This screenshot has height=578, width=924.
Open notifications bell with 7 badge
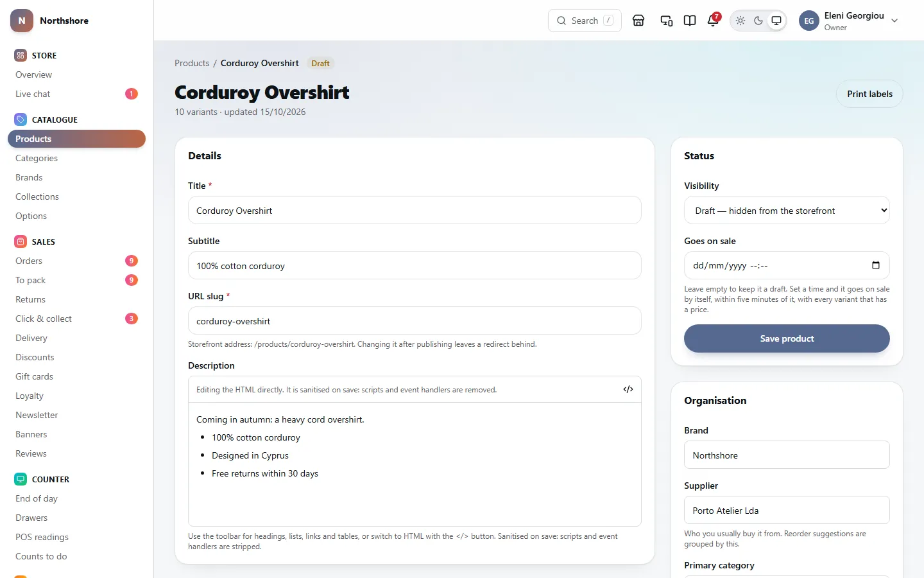(x=713, y=21)
